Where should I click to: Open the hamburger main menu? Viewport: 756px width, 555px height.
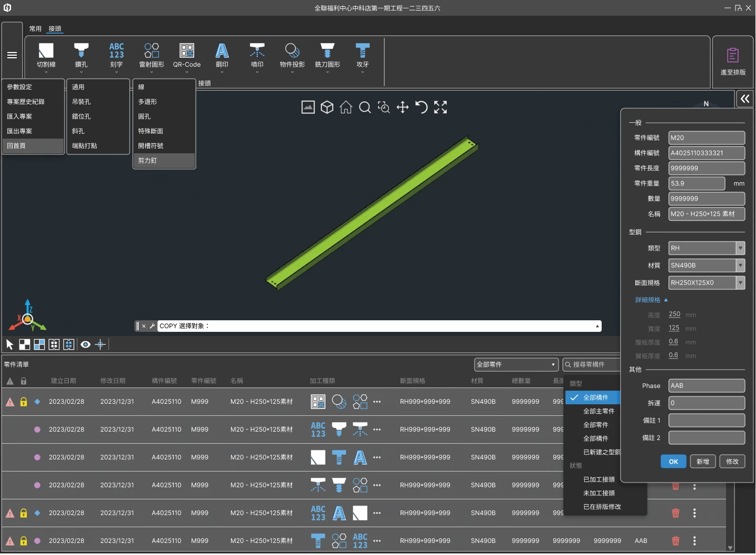click(12, 55)
